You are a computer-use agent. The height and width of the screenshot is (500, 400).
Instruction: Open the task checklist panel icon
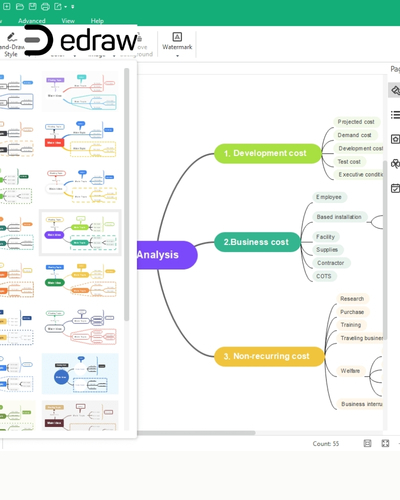(x=395, y=188)
